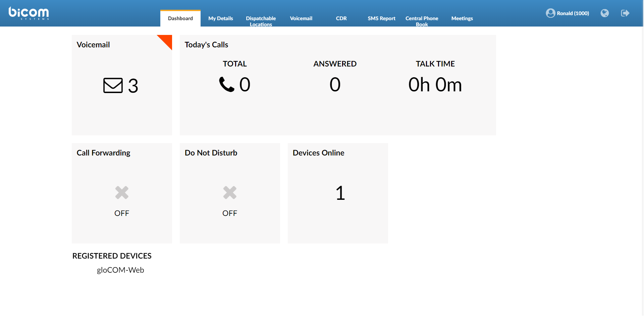Click the ANSWERED label
The height and width of the screenshot is (316, 644).
pos(335,64)
